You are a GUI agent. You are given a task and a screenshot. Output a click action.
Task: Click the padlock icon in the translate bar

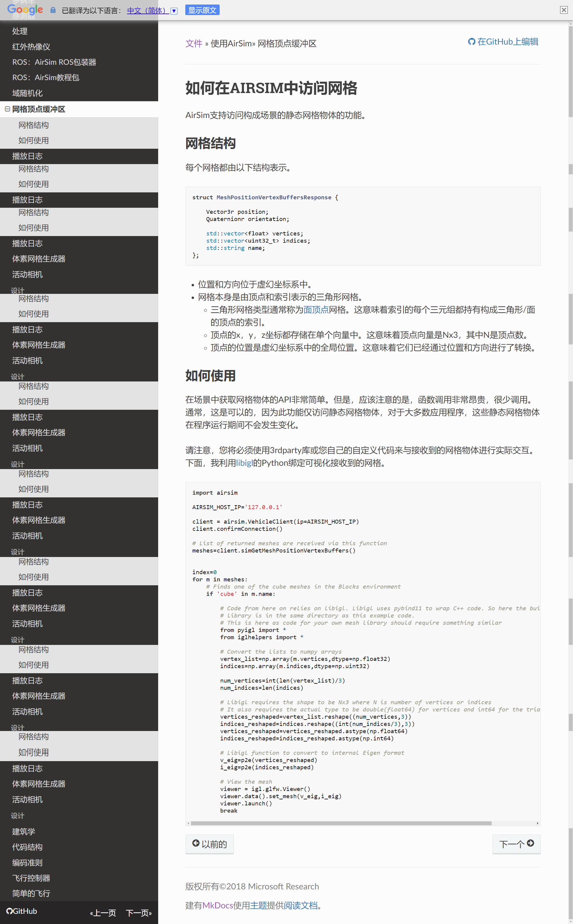(52, 9)
